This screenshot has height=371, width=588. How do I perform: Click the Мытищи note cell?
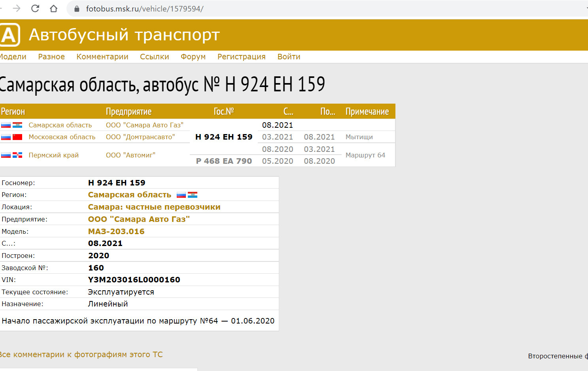click(x=359, y=137)
